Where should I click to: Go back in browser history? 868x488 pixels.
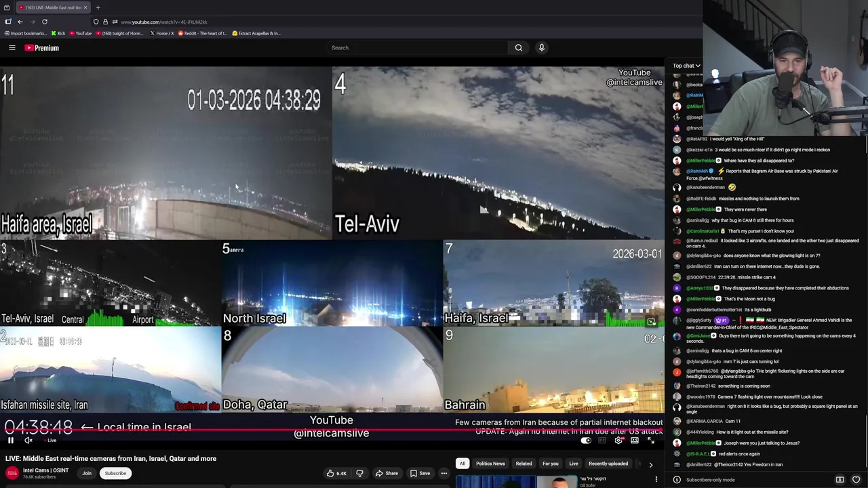click(20, 22)
